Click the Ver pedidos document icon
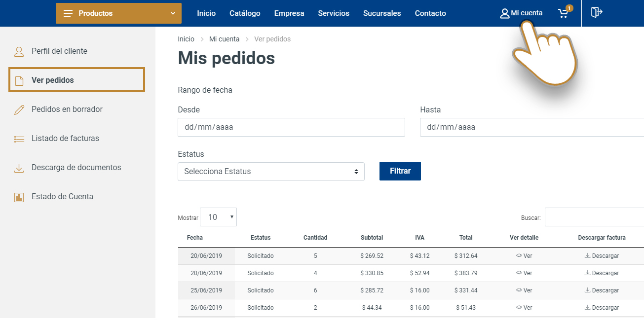 19,80
